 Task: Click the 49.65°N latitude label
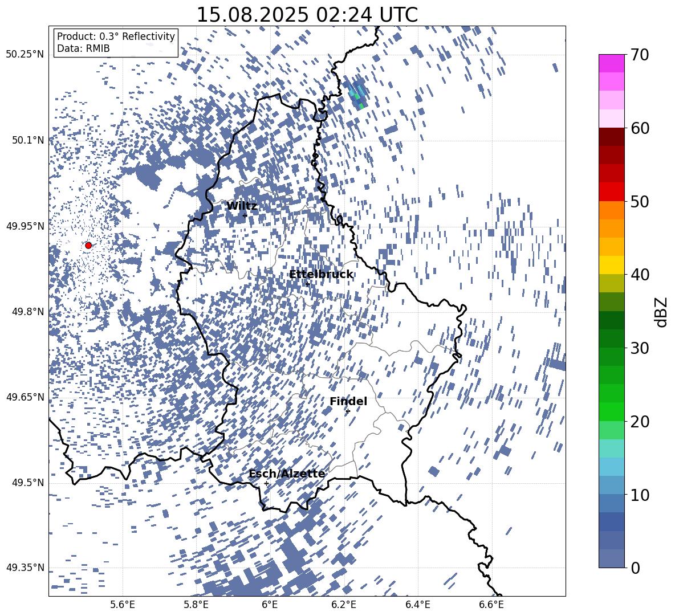(25, 397)
